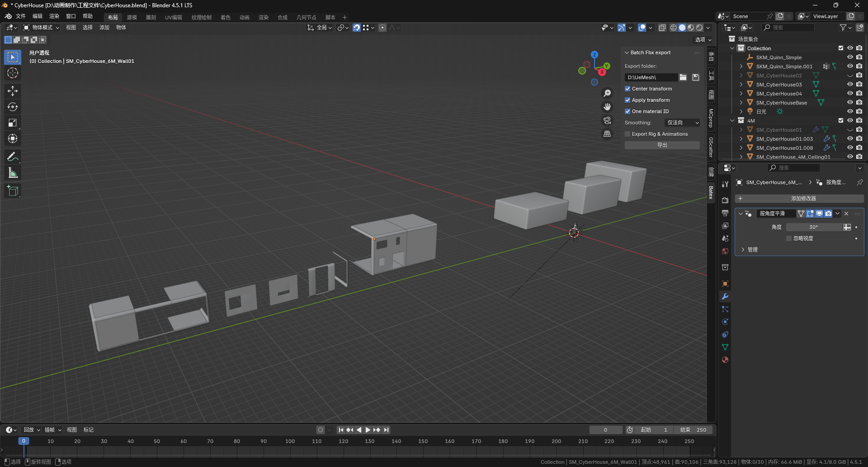
Task: Collapse the 4M collection in outliner
Action: tap(732, 120)
